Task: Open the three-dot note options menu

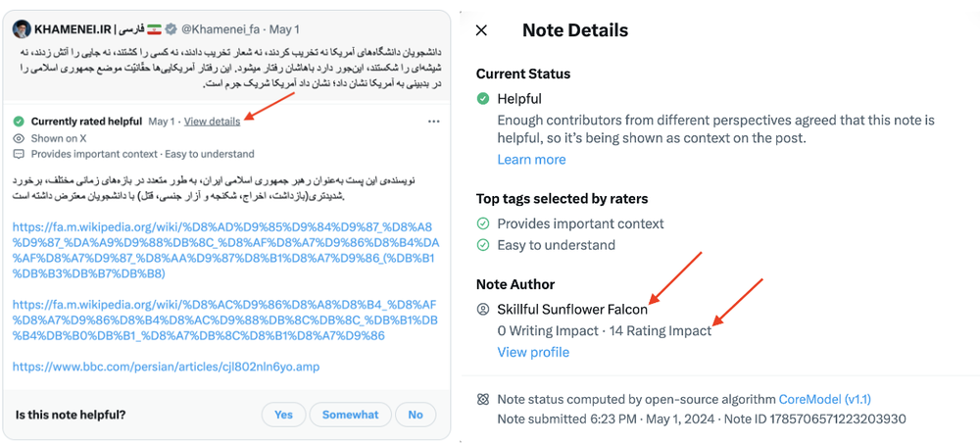Action: pyautogui.click(x=434, y=122)
